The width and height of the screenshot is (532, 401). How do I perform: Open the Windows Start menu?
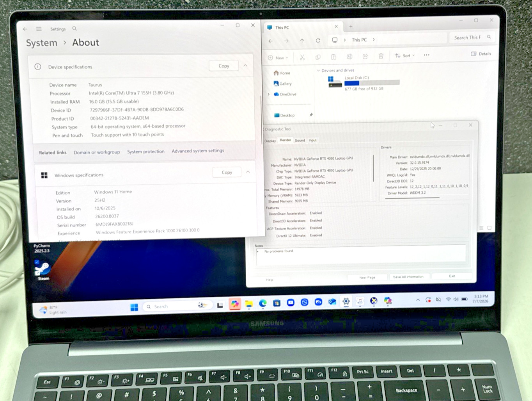(134, 307)
